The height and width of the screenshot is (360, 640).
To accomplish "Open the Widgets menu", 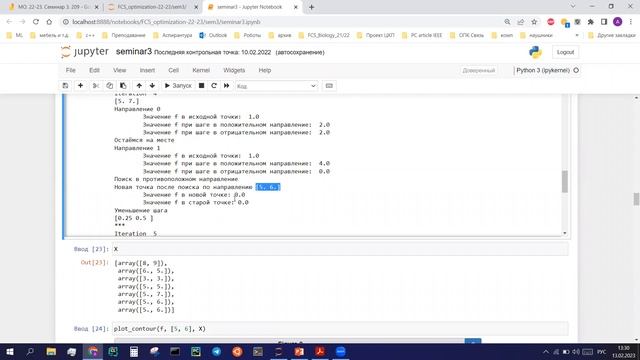I will pyautogui.click(x=234, y=70).
